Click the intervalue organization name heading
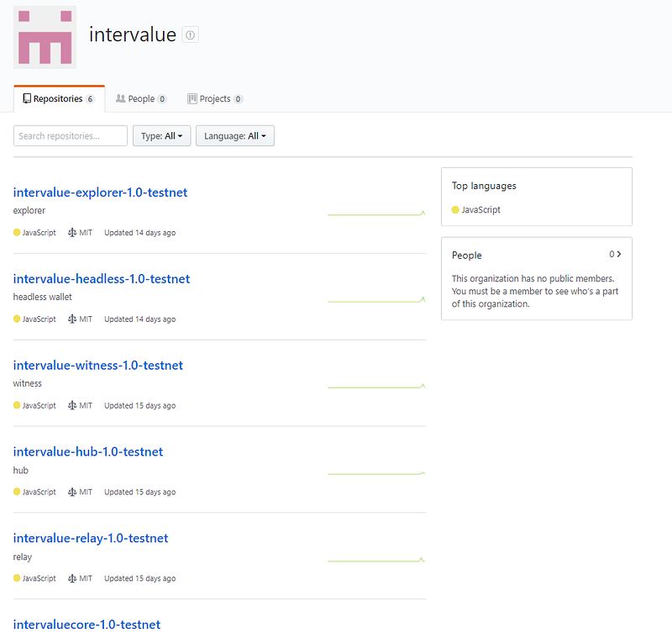The image size is (672, 638). coord(133,34)
